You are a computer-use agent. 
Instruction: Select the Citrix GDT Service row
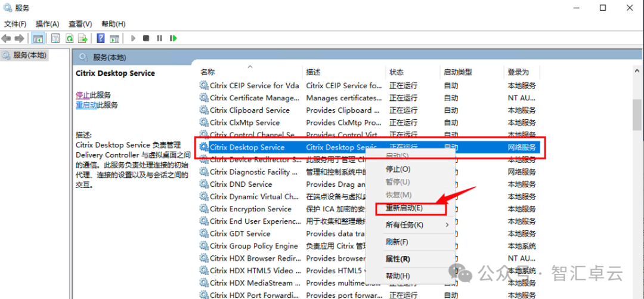click(369, 233)
